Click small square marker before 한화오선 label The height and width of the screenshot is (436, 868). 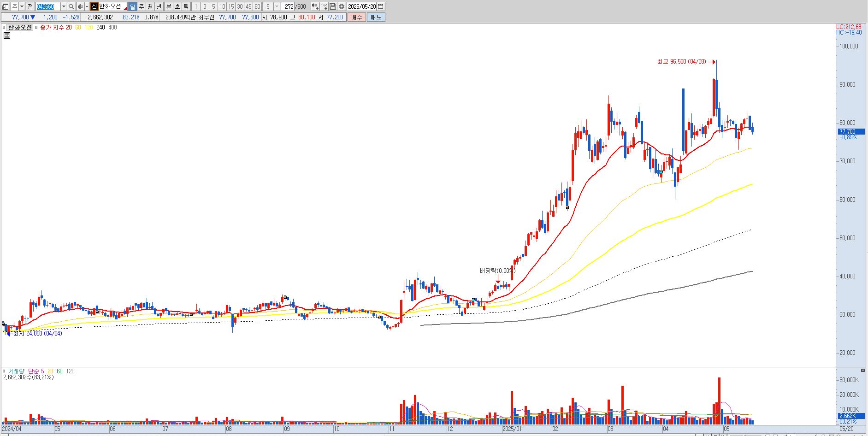(x=4, y=27)
